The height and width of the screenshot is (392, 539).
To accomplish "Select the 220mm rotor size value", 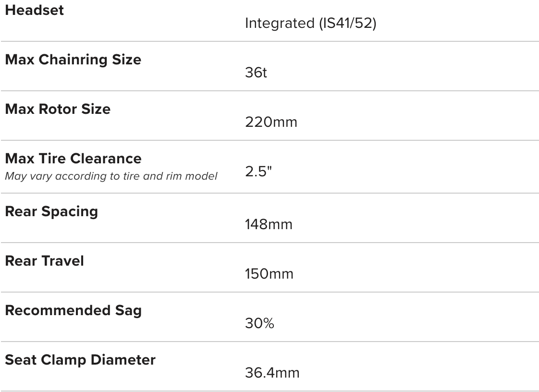I will tap(271, 122).
